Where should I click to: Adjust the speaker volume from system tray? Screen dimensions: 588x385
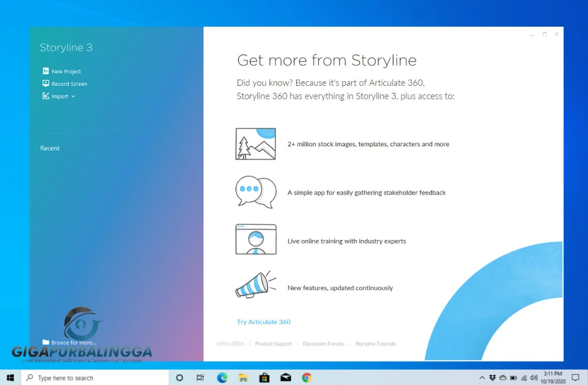tap(533, 377)
